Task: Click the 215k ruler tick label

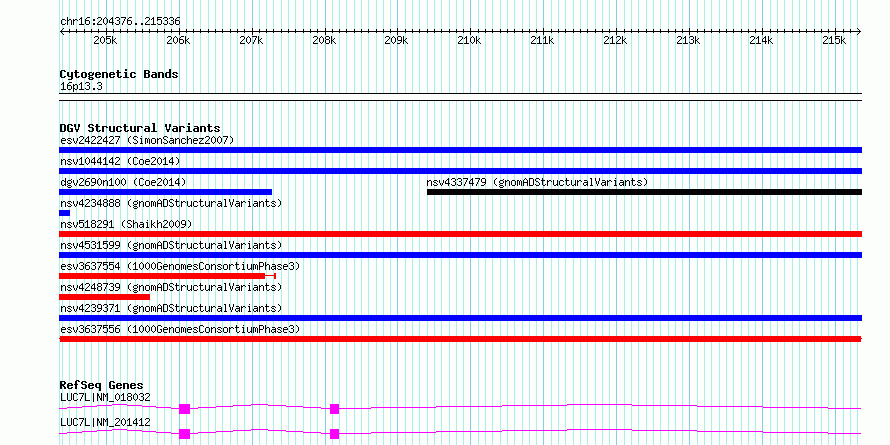Action: (x=834, y=41)
